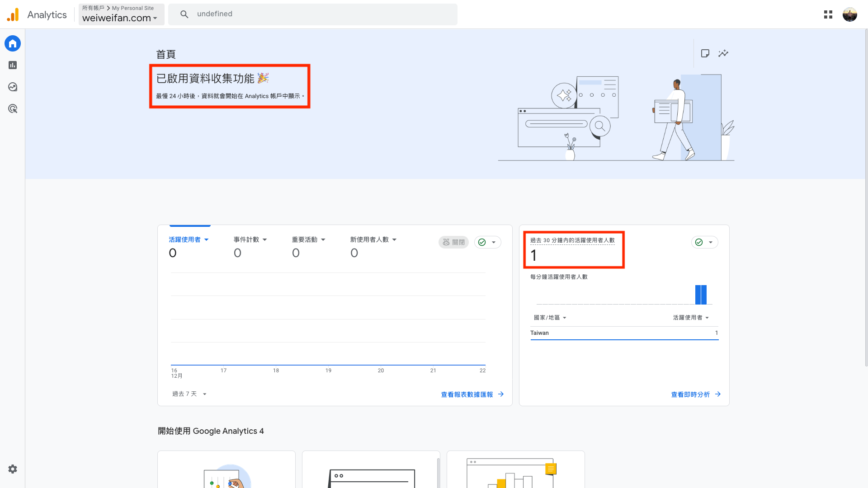Open the Google apps grid icon

[x=828, y=14]
